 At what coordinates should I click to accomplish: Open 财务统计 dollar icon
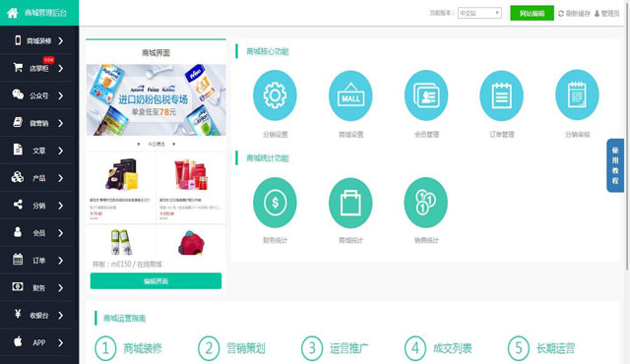click(x=275, y=203)
